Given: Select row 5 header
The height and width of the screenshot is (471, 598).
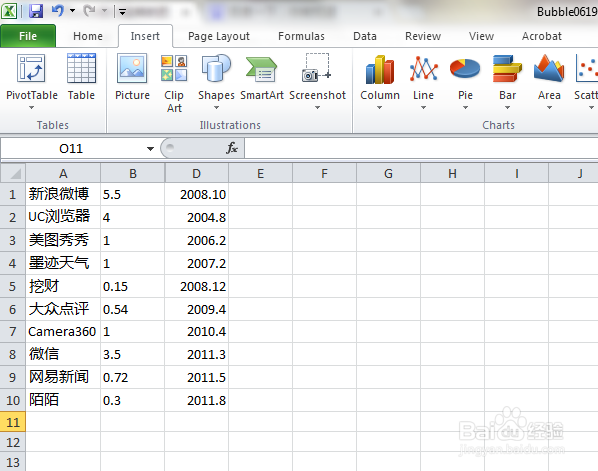Looking at the screenshot, I should click(13, 286).
